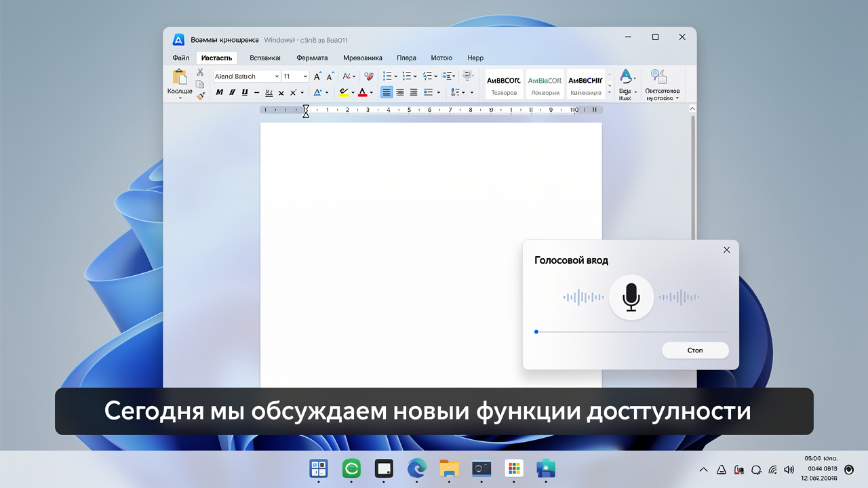Click the voice input progress slider
This screenshot has height=488, width=868.
[x=631, y=332]
